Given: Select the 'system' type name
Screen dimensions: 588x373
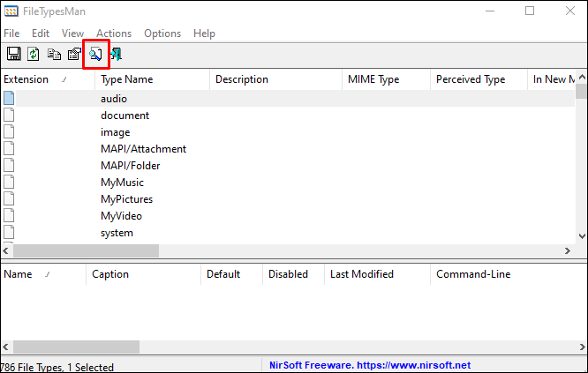Looking at the screenshot, I should pyautogui.click(x=117, y=233).
